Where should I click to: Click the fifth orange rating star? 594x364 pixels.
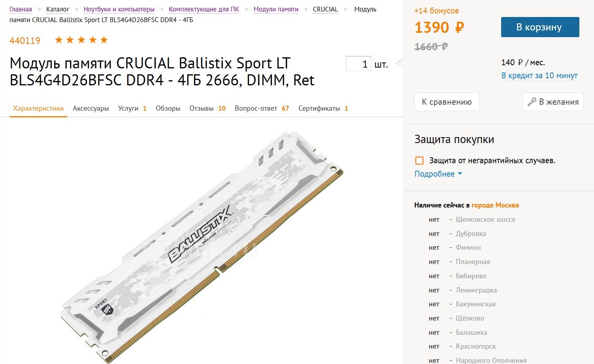tap(104, 40)
